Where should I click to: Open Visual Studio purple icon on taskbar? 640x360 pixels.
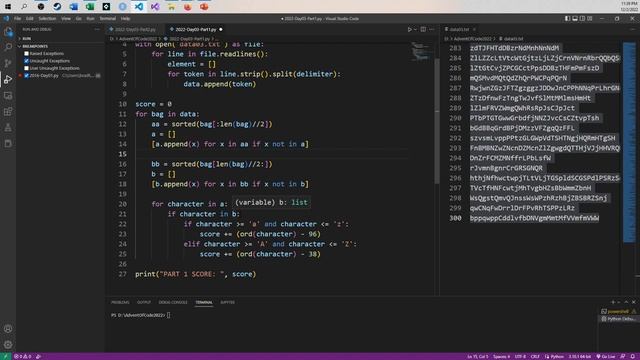coord(155,7)
